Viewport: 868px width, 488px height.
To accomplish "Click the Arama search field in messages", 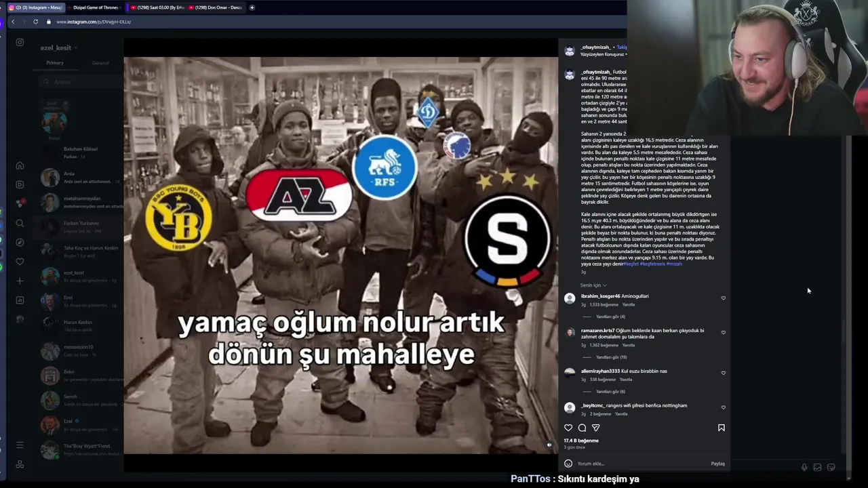I will pos(81,82).
